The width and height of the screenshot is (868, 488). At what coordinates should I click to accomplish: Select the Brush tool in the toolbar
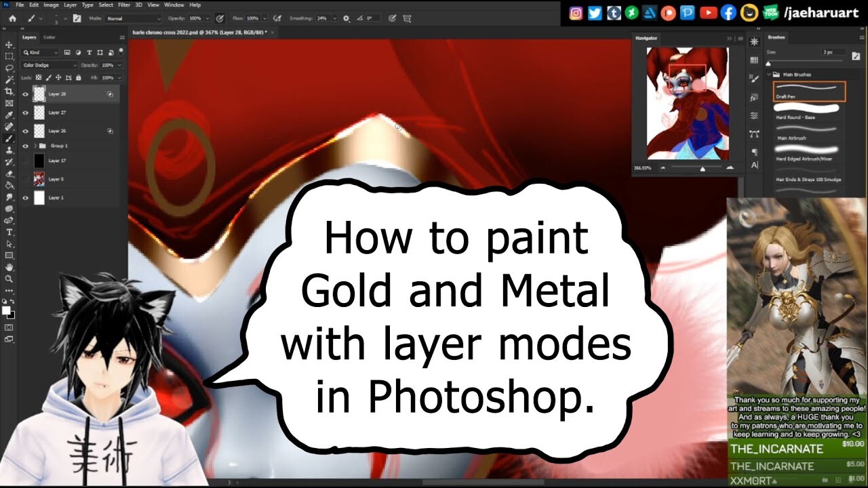[9, 137]
